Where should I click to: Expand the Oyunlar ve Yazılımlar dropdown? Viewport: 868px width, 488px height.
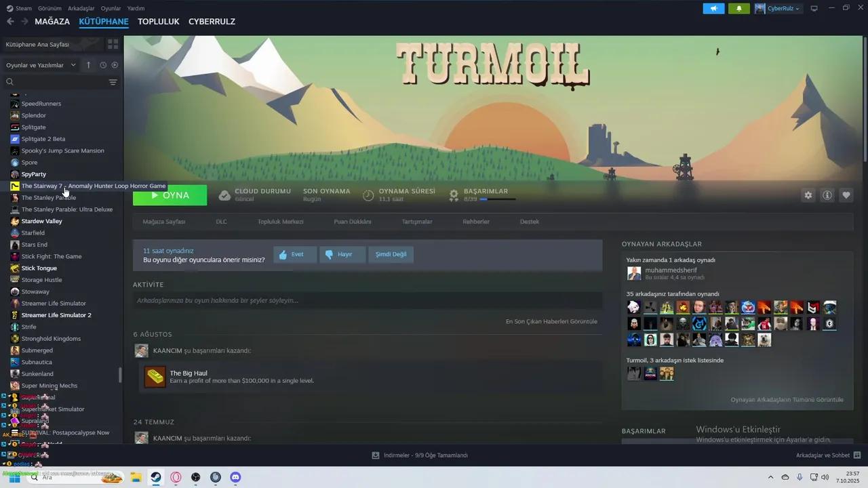point(41,65)
